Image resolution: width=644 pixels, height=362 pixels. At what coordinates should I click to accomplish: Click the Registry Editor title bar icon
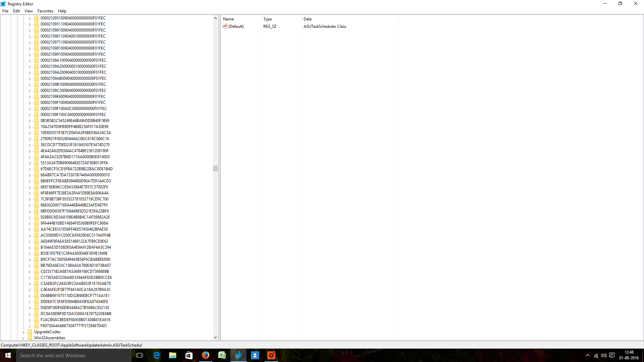(3, 4)
